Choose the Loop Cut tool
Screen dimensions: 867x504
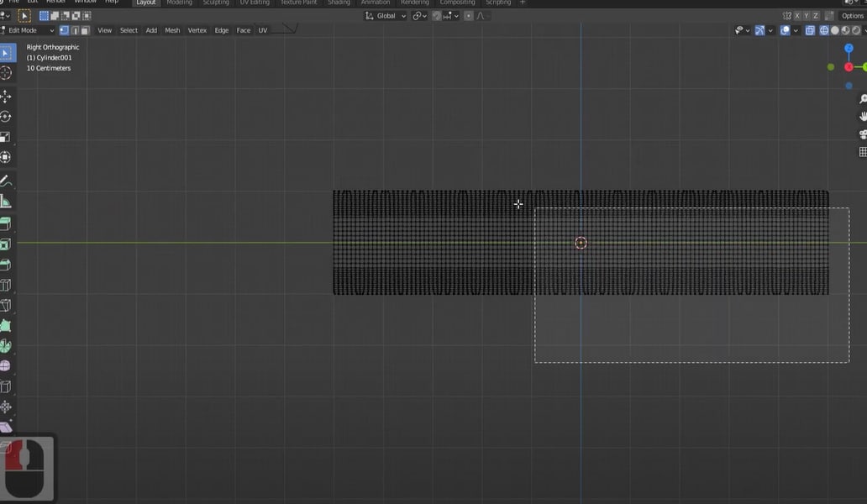(6, 285)
